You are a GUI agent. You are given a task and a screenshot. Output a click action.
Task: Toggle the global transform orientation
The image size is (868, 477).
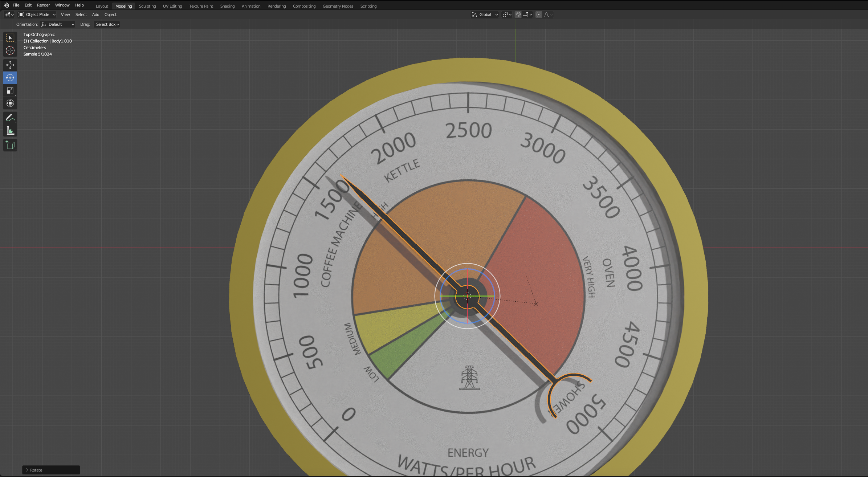pyautogui.click(x=485, y=15)
